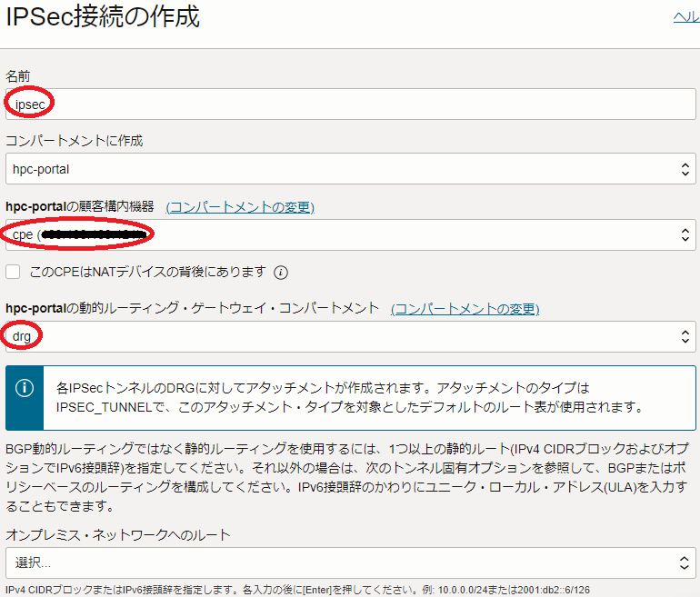Click the hpc-portalの顧客構内機器 label
This screenshot has height=597, width=700.
(x=80, y=207)
